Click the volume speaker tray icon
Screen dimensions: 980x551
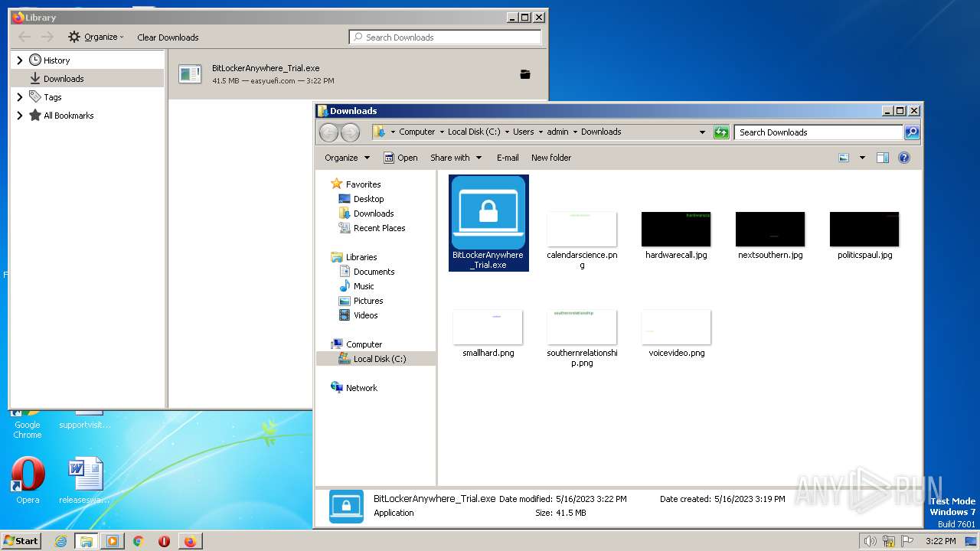[870, 541]
